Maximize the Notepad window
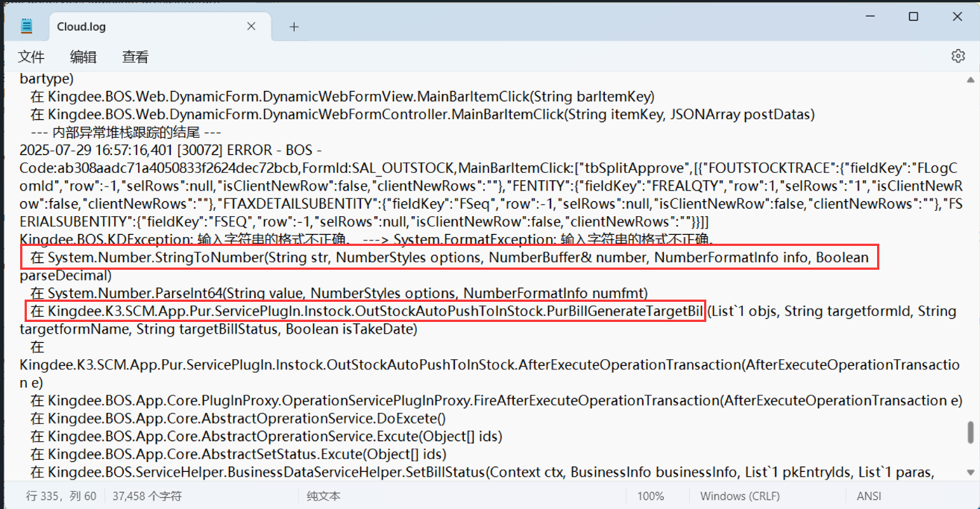 [x=914, y=16]
